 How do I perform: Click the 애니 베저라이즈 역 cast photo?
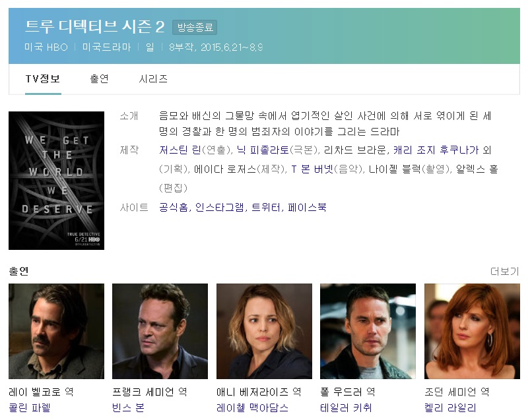click(264, 331)
